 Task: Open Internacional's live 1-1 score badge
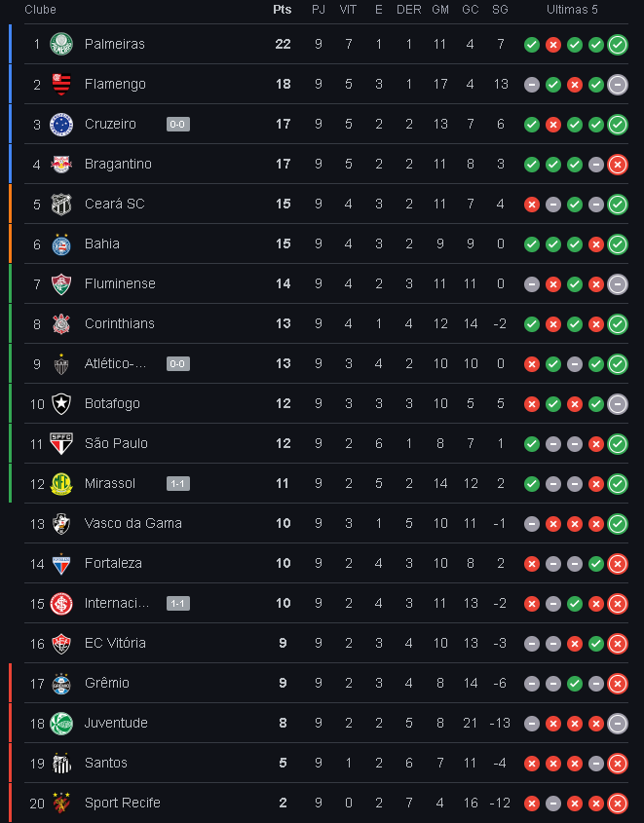[x=178, y=603]
